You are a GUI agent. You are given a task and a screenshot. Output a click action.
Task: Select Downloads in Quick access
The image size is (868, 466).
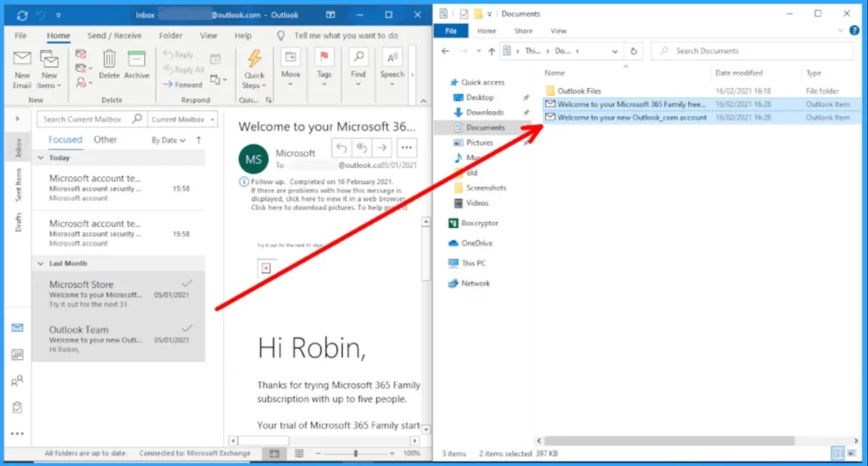485,113
